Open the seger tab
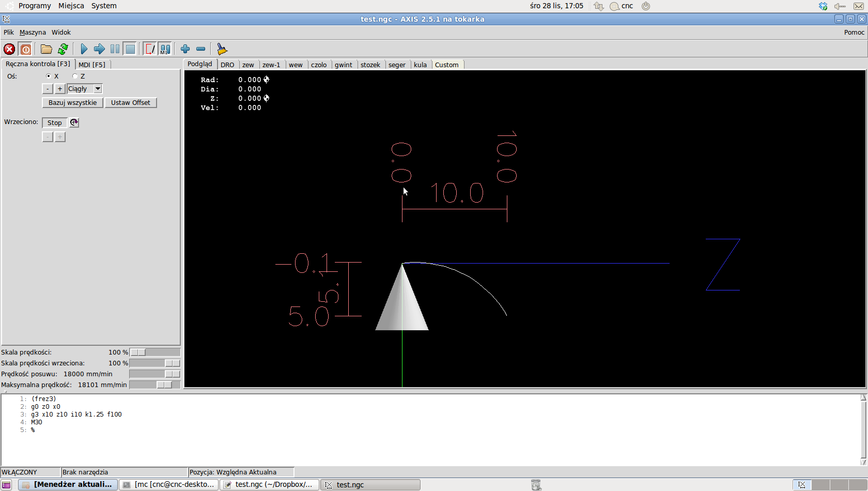The height and width of the screenshot is (491, 868). pyautogui.click(x=397, y=65)
